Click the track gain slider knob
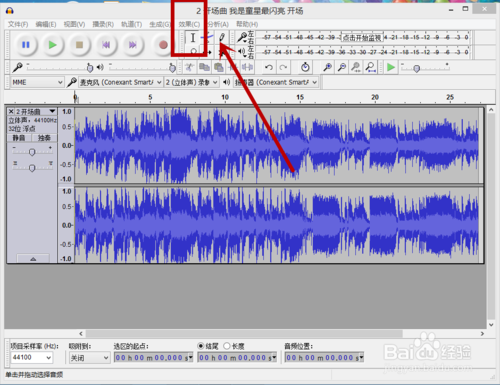This screenshot has width=500, height=385. (x=32, y=152)
